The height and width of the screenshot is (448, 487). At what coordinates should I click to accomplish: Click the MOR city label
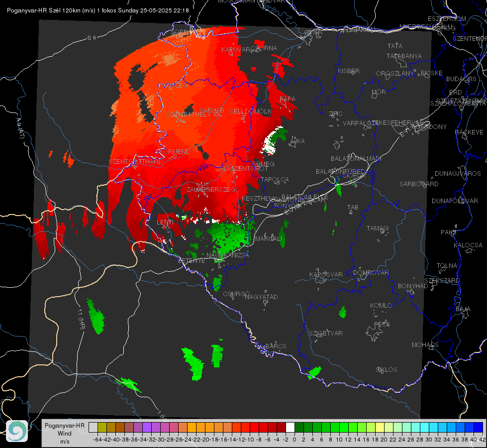(x=379, y=92)
